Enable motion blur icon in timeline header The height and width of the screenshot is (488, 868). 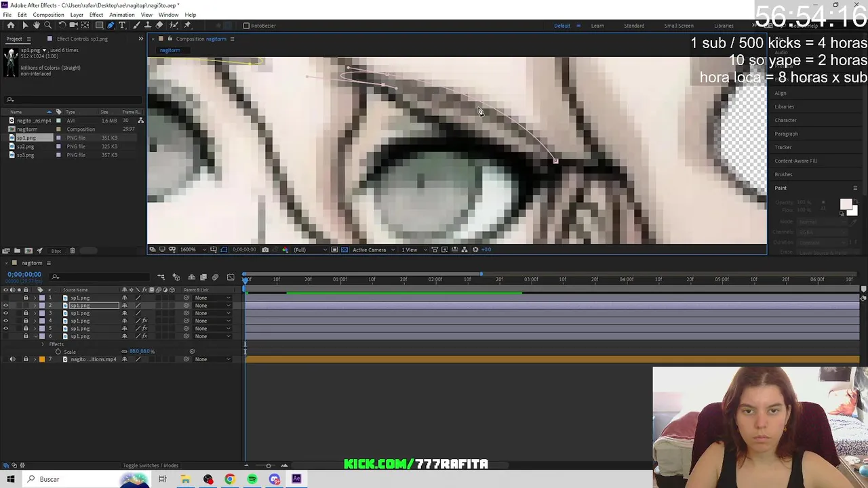(215, 277)
